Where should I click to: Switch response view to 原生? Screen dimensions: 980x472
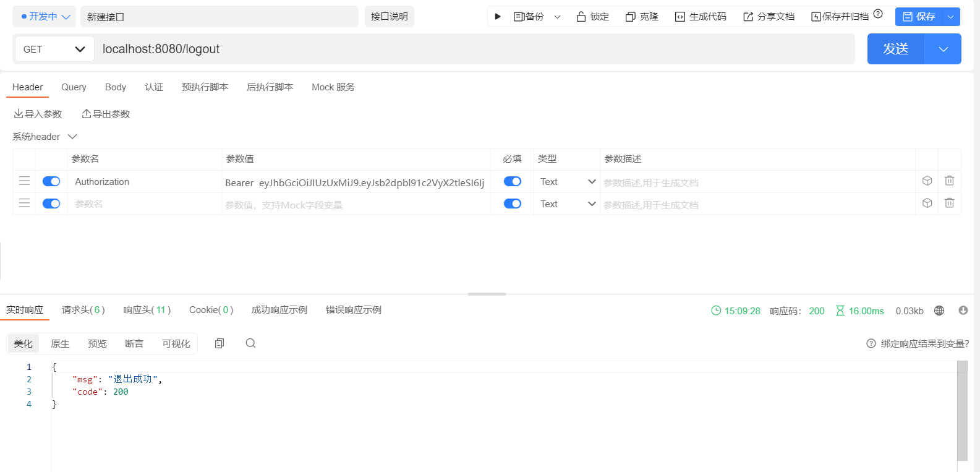click(60, 343)
